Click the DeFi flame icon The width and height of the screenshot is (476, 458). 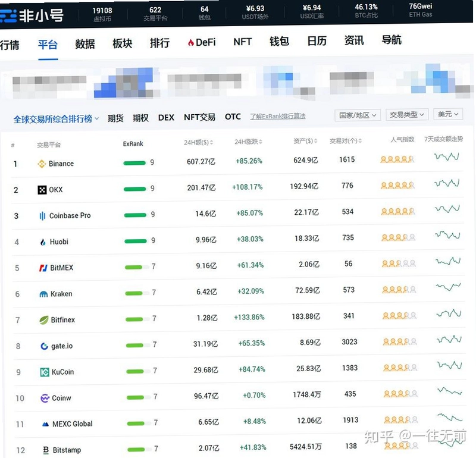coord(191,42)
